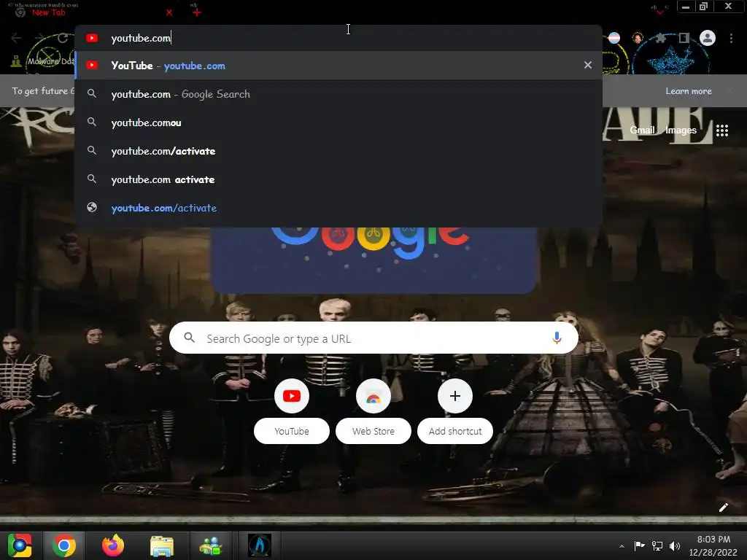Toggle the side panel icon
The image size is (747, 560).
click(x=684, y=38)
